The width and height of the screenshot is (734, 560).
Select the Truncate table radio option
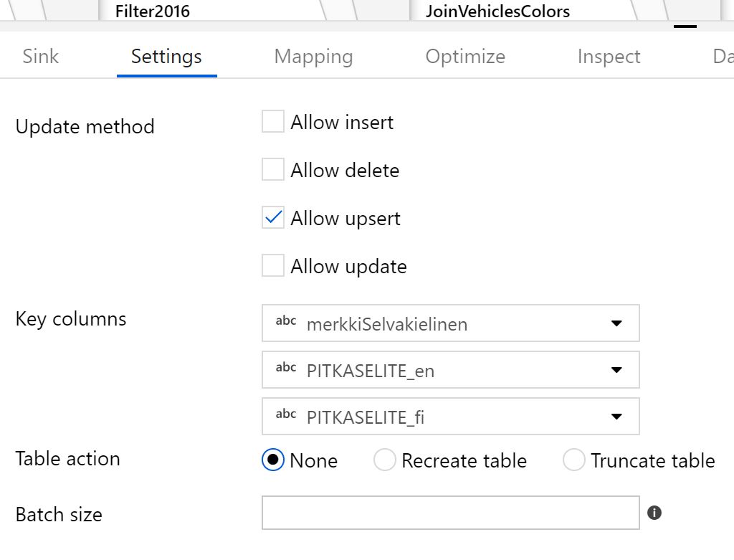tap(574, 460)
